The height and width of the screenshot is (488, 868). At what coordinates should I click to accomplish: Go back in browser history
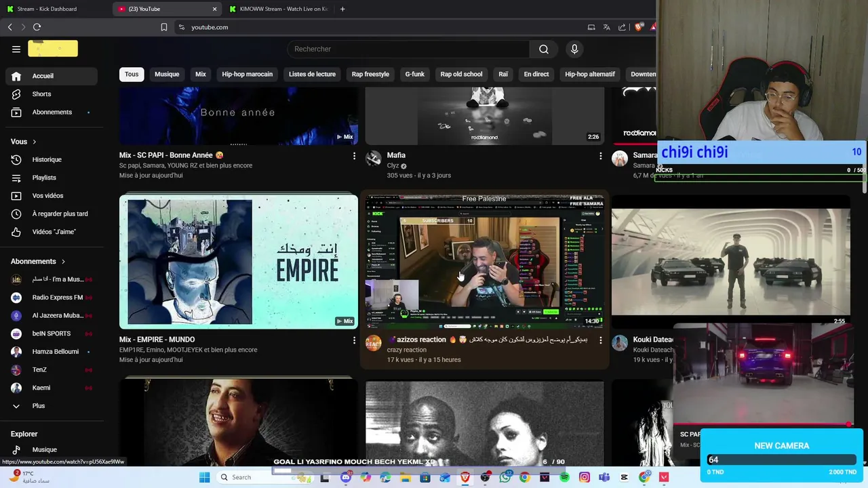tap(9, 27)
